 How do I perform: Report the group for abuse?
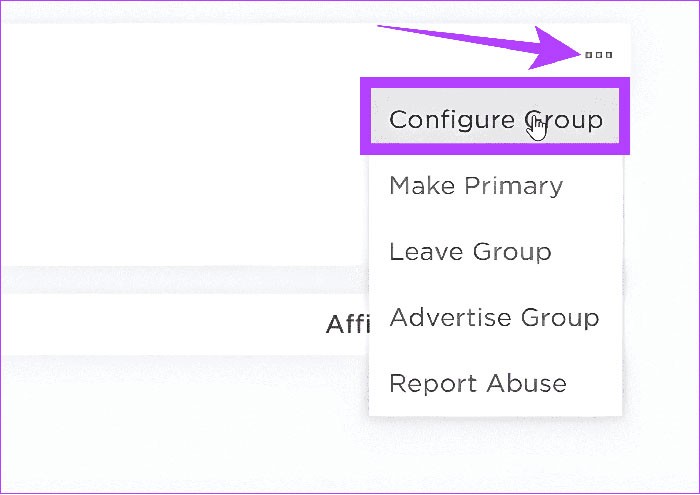[477, 383]
